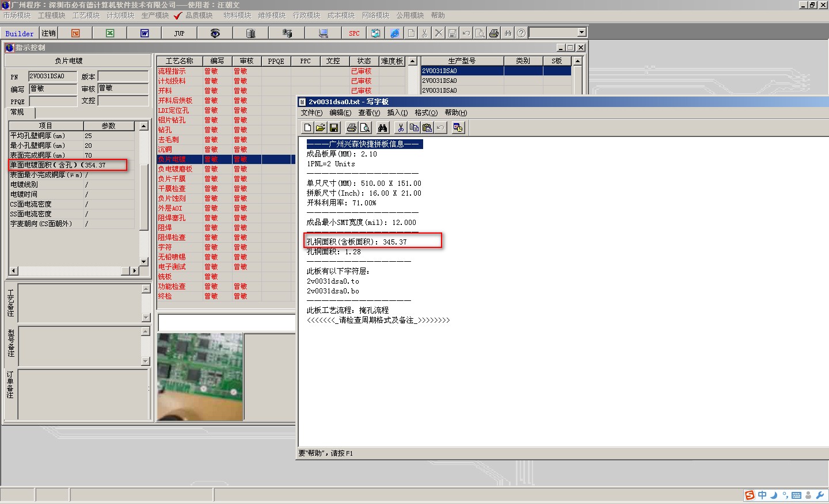
Task: Click the Word icon in main toolbar
Action: pos(144,33)
